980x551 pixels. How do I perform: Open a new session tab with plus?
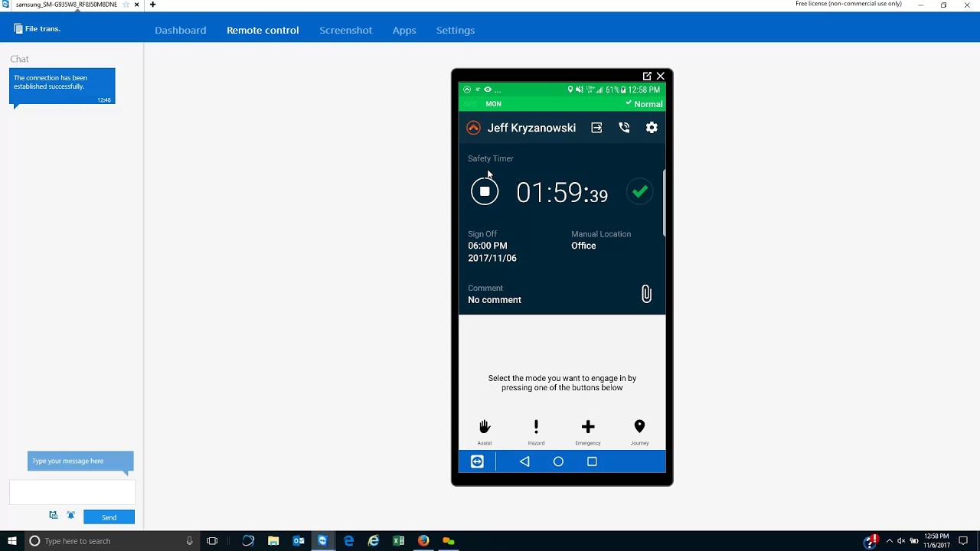pyautogui.click(x=152, y=5)
